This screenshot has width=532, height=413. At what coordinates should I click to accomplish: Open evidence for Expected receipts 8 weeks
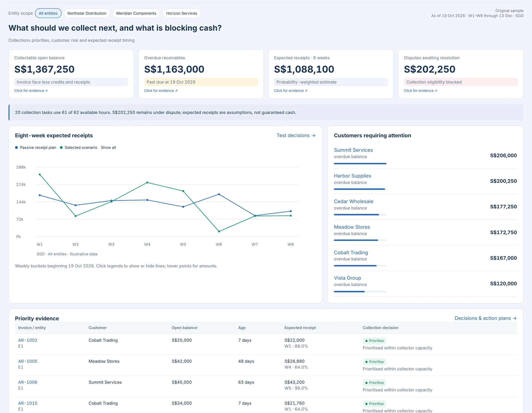[x=291, y=91]
